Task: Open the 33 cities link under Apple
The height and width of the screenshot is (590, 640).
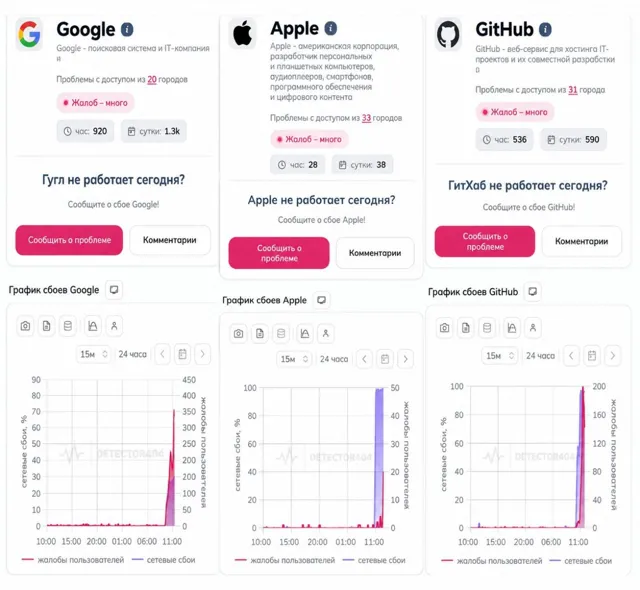Action: pyautogui.click(x=367, y=118)
